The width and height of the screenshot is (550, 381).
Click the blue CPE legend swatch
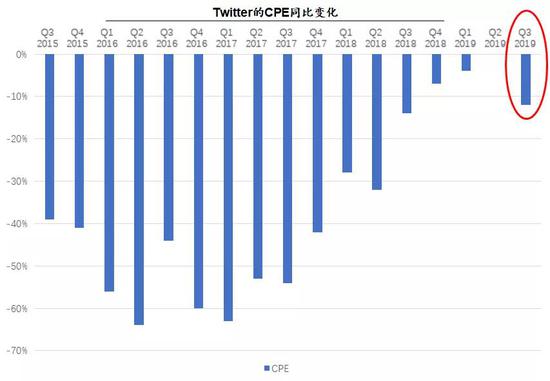click(266, 368)
